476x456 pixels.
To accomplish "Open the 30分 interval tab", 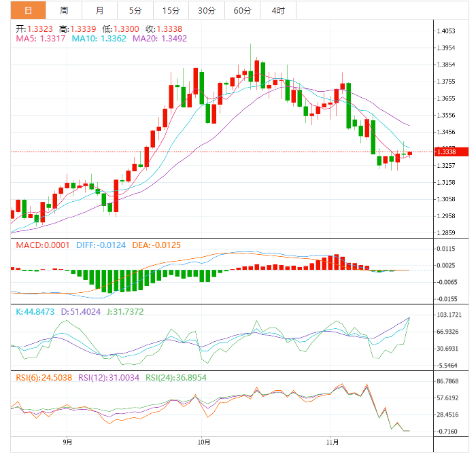I will pyautogui.click(x=207, y=10).
